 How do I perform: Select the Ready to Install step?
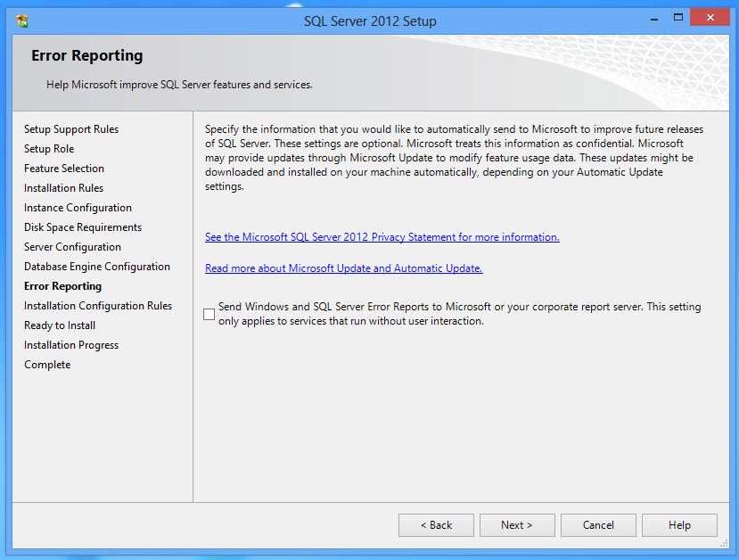coord(60,325)
